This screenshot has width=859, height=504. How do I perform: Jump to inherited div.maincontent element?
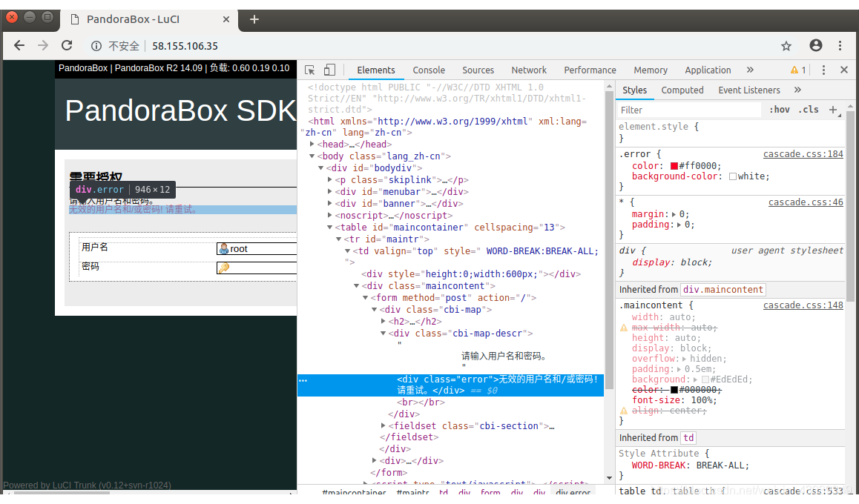(x=723, y=290)
